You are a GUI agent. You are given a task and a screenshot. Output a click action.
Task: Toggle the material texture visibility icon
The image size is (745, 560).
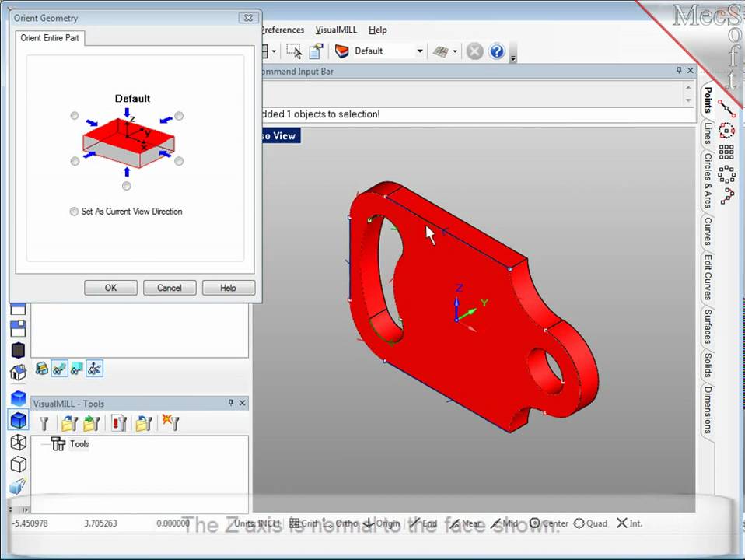click(x=76, y=369)
